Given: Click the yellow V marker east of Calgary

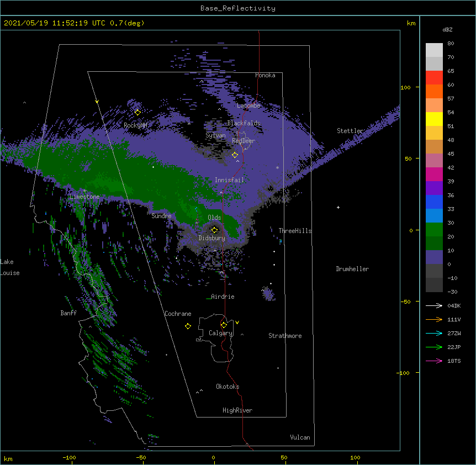Looking at the screenshot, I should (x=237, y=323).
